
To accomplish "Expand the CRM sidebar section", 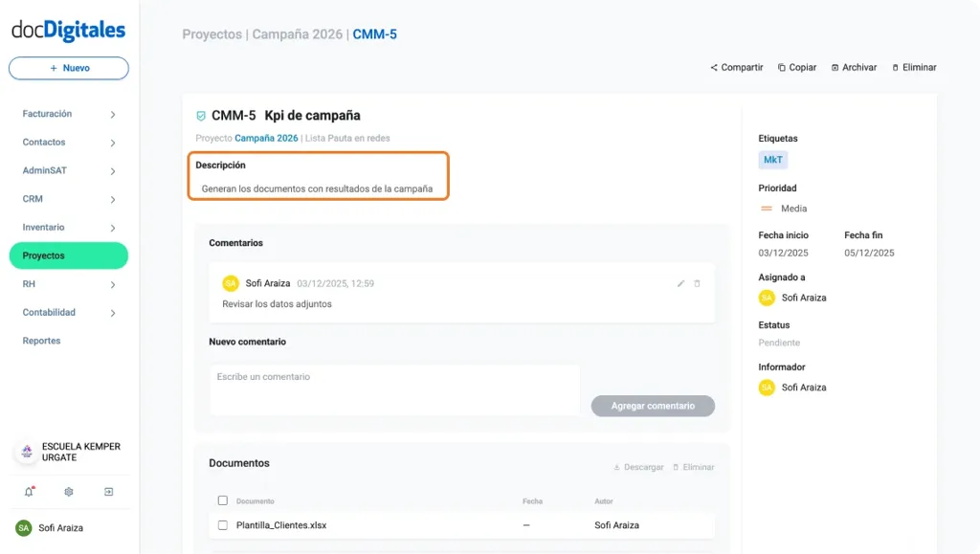I will [x=67, y=198].
